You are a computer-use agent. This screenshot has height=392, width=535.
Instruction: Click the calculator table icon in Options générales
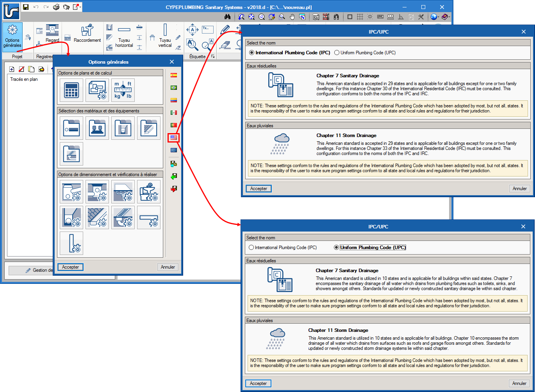71,90
